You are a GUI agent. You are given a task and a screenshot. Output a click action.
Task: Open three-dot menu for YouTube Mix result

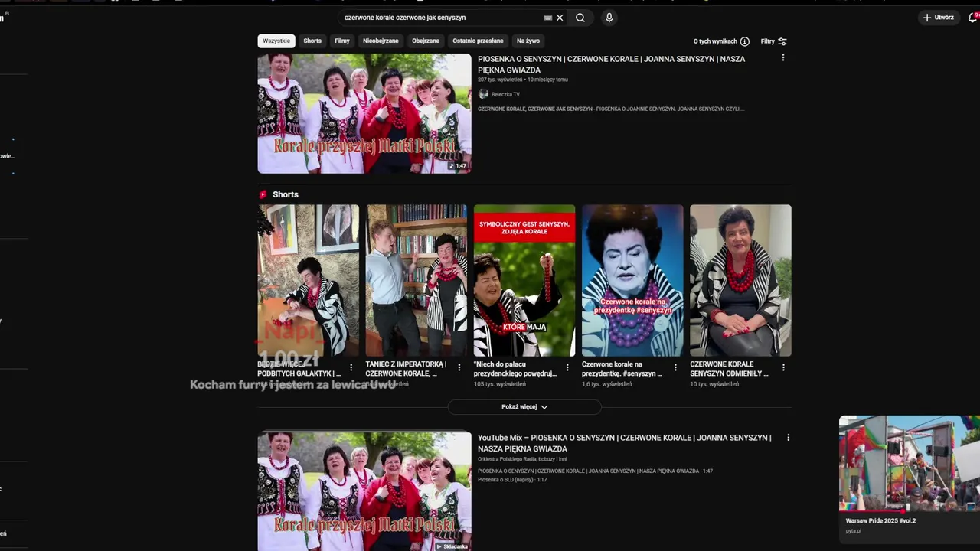pyautogui.click(x=788, y=438)
